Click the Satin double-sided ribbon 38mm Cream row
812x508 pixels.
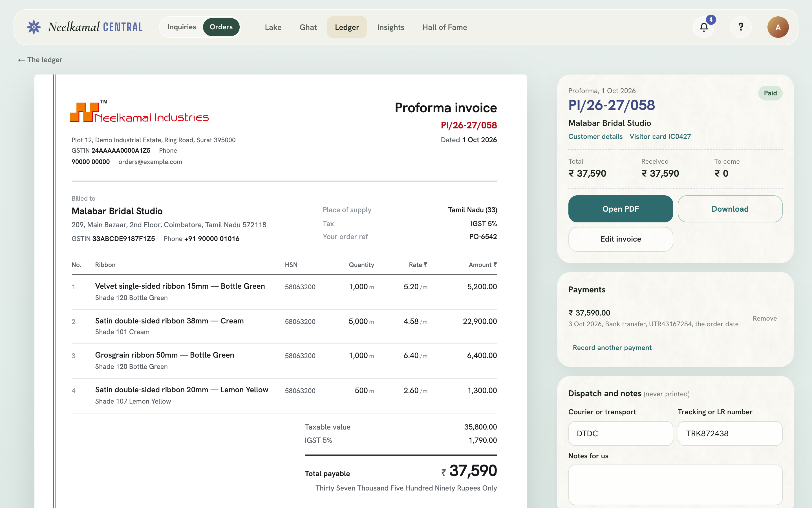[284, 326]
